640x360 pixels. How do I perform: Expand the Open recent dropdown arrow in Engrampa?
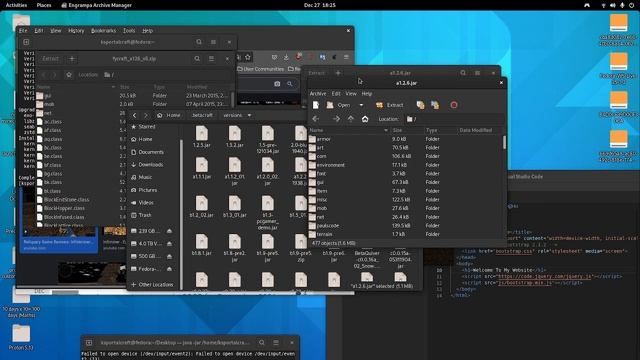(x=361, y=105)
